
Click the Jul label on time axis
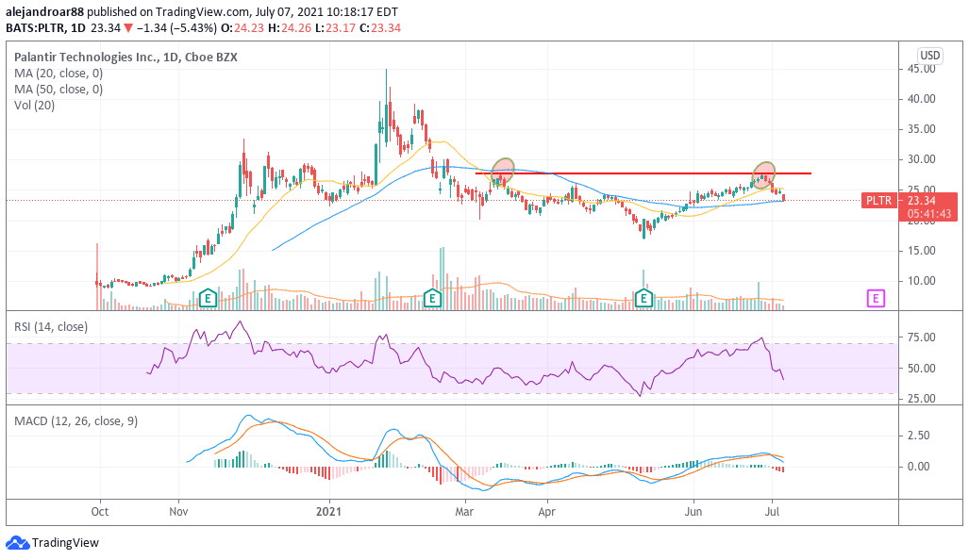[772, 511]
